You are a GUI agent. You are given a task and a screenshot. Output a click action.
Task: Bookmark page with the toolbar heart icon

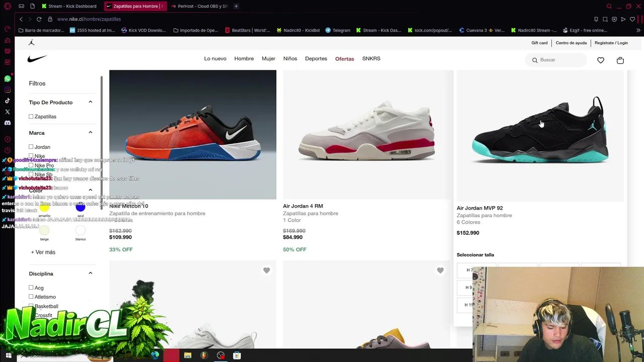632,19
